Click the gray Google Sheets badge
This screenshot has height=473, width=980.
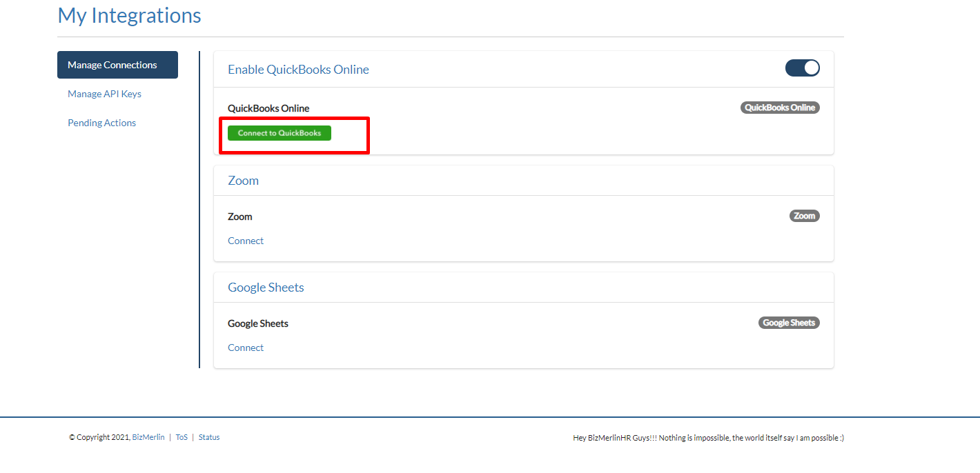789,323
